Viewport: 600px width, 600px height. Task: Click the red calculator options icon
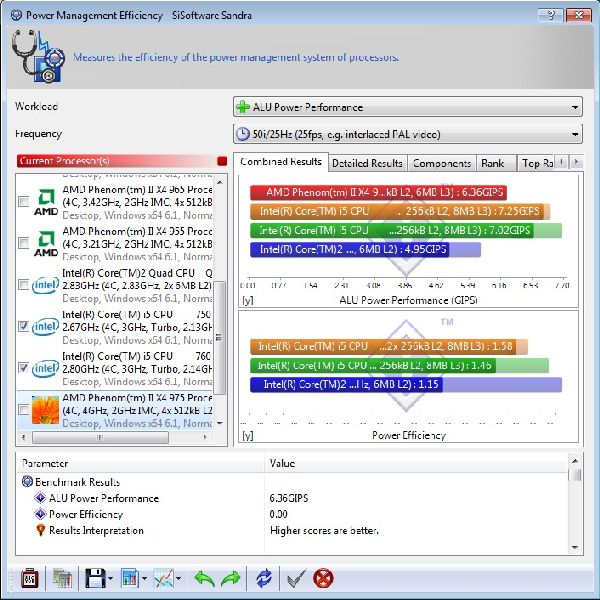point(29,578)
